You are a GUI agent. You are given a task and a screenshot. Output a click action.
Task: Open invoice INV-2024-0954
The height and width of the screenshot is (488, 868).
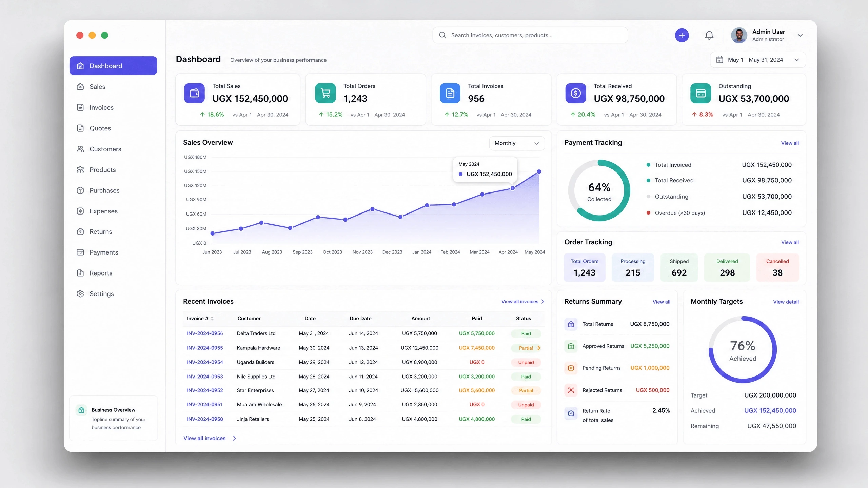point(205,362)
